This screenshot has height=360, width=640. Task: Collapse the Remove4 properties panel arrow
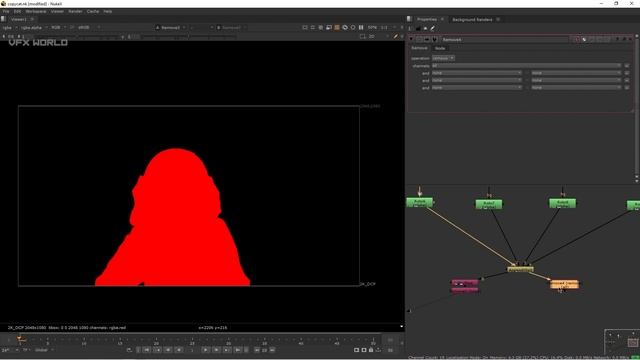pyautogui.click(x=411, y=39)
